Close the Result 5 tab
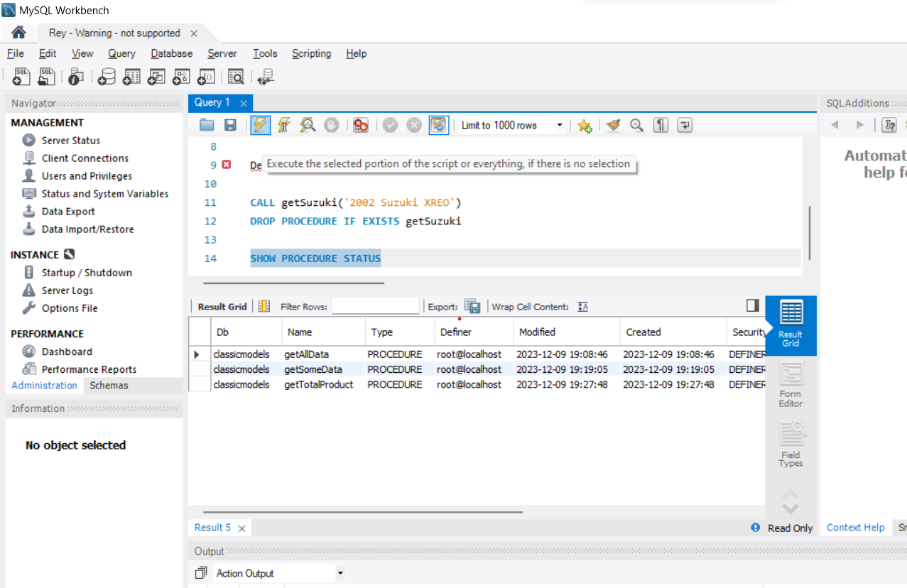 pos(241,528)
